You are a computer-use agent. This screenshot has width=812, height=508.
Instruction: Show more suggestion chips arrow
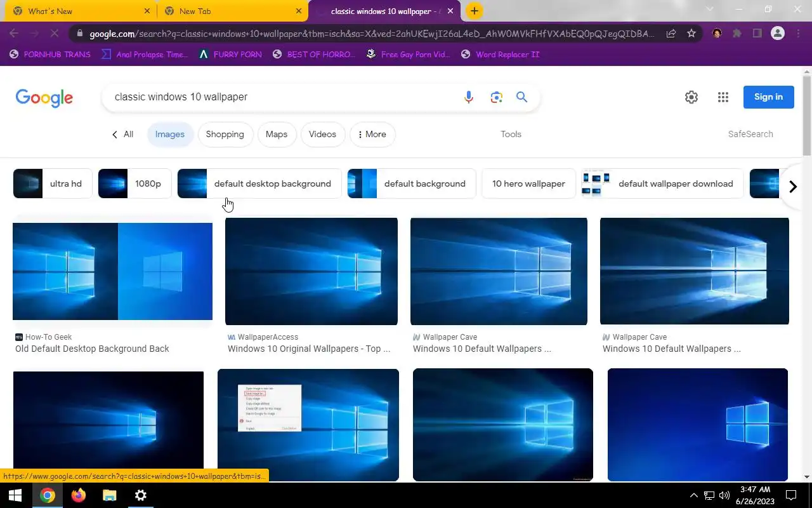pos(792,187)
